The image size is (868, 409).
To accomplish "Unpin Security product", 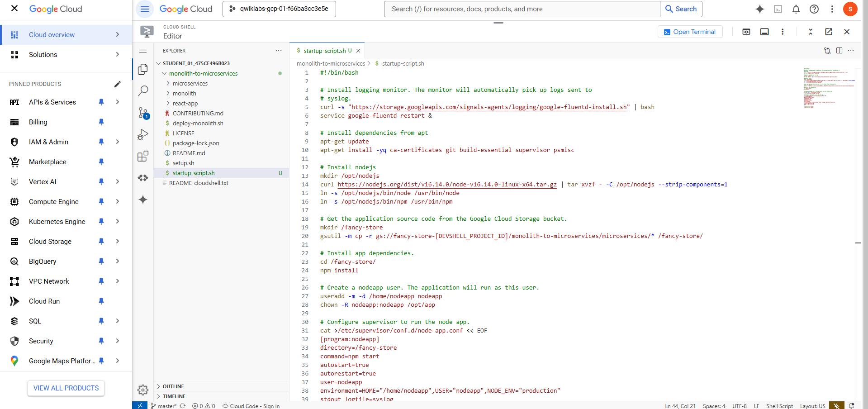I will coord(101,341).
